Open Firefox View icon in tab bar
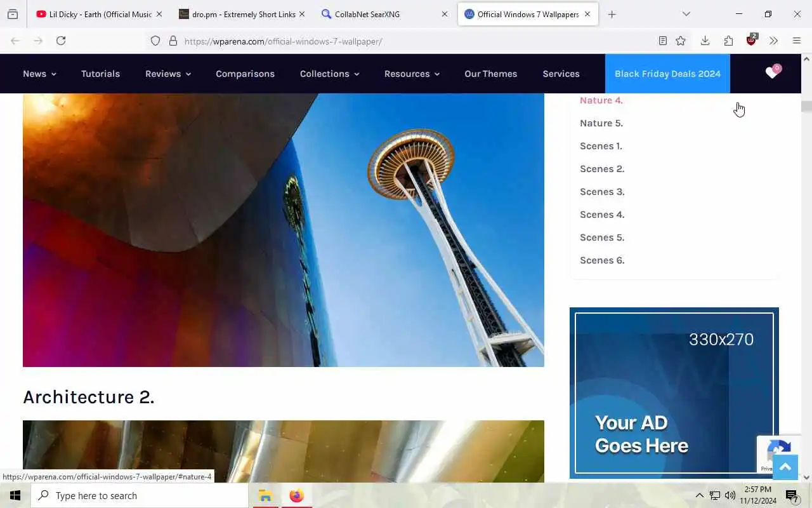 pyautogui.click(x=13, y=14)
